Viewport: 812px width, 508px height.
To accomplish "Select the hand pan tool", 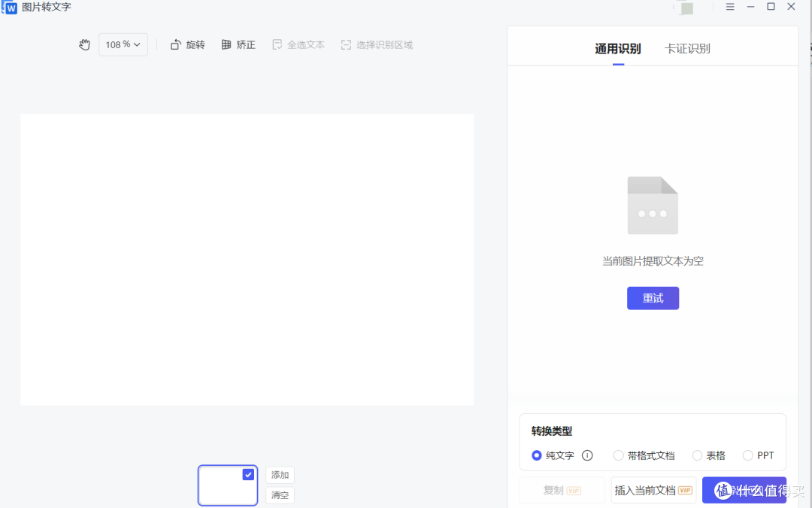I will pos(84,44).
